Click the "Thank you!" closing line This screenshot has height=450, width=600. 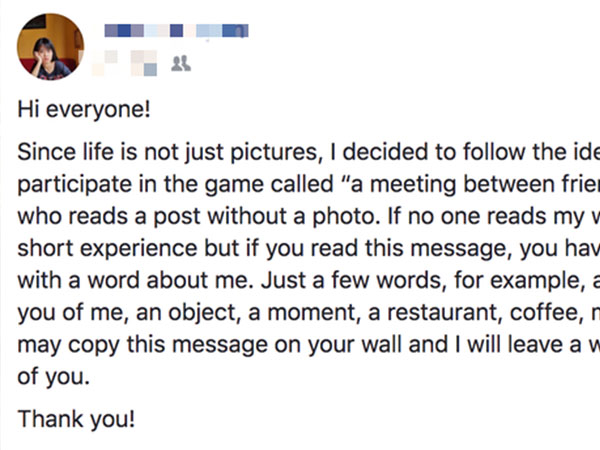point(76,419)
